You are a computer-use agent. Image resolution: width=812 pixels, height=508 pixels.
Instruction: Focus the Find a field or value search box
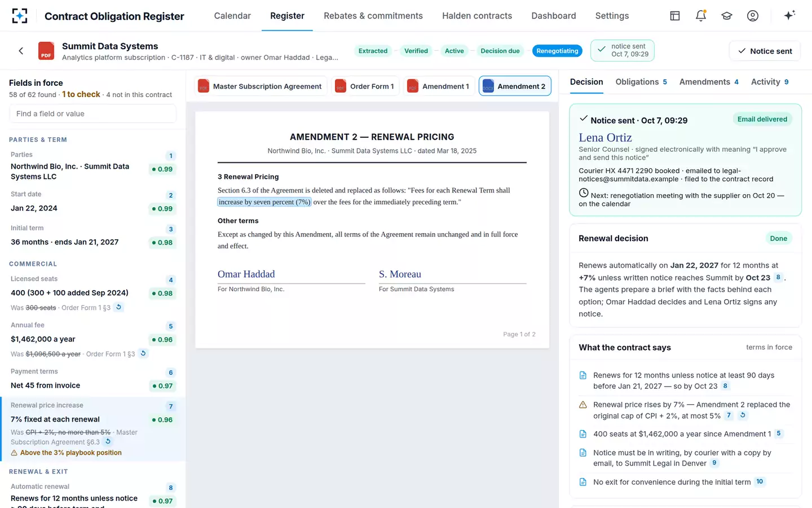coord(93,113)
